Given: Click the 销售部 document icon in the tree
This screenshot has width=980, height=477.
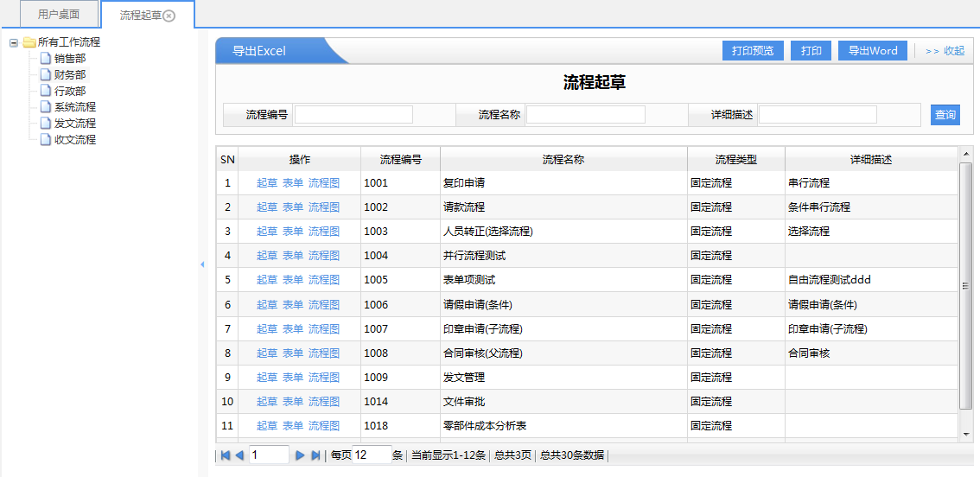Looking at the screenshot, I should coord(46,59).
